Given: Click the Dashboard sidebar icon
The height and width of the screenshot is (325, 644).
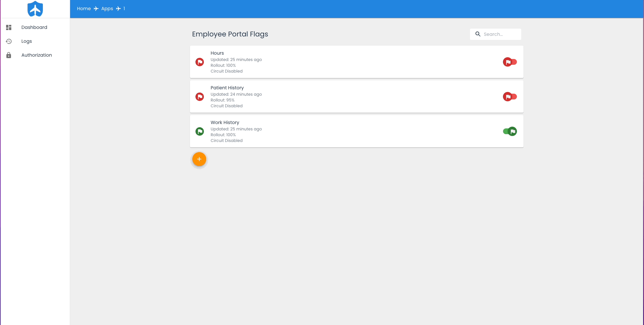Looking at the screenshot, I should [9, 27].
